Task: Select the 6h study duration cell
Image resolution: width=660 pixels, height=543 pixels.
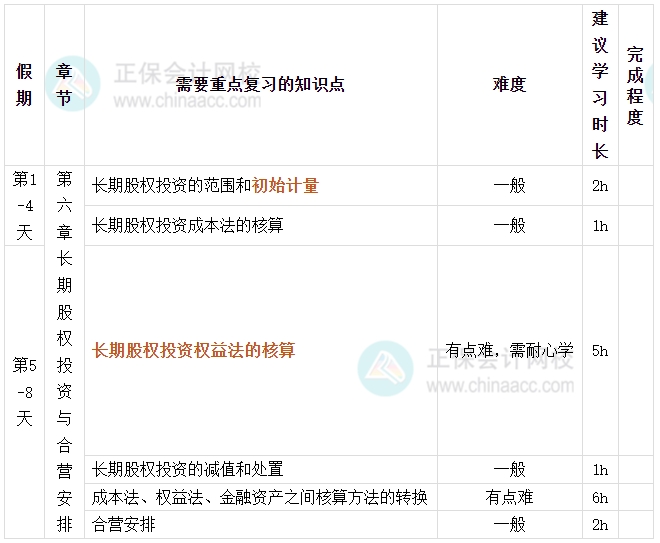Action: coord(600,497)
